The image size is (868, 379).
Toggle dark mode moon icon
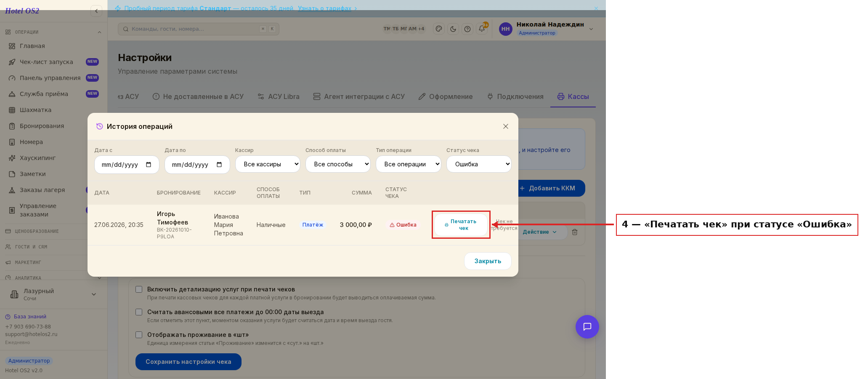tap(453, 29)
